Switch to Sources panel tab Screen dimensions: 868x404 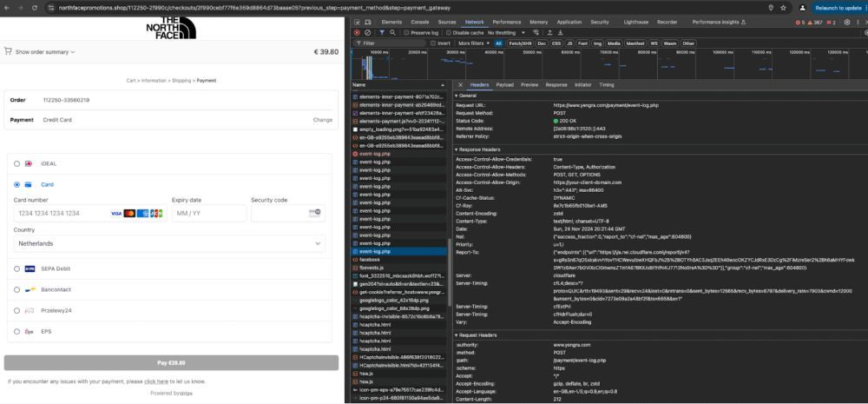[447, 23]
